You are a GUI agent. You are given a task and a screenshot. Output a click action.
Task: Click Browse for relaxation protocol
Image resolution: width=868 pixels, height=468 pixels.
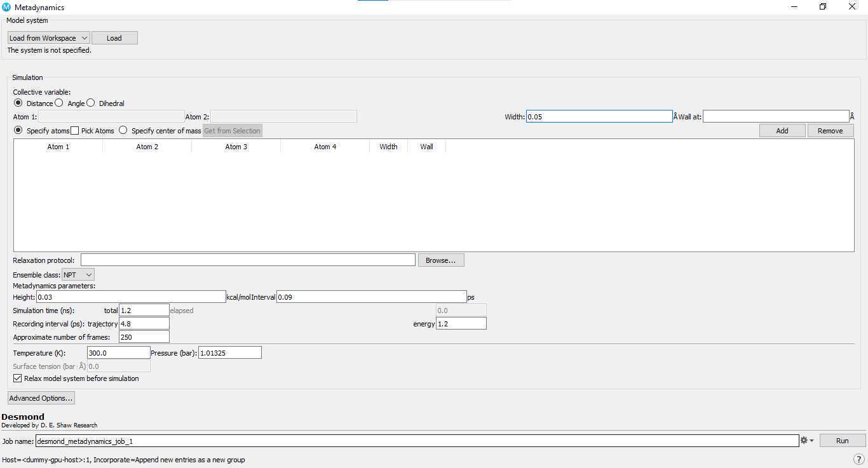(441, 260)
